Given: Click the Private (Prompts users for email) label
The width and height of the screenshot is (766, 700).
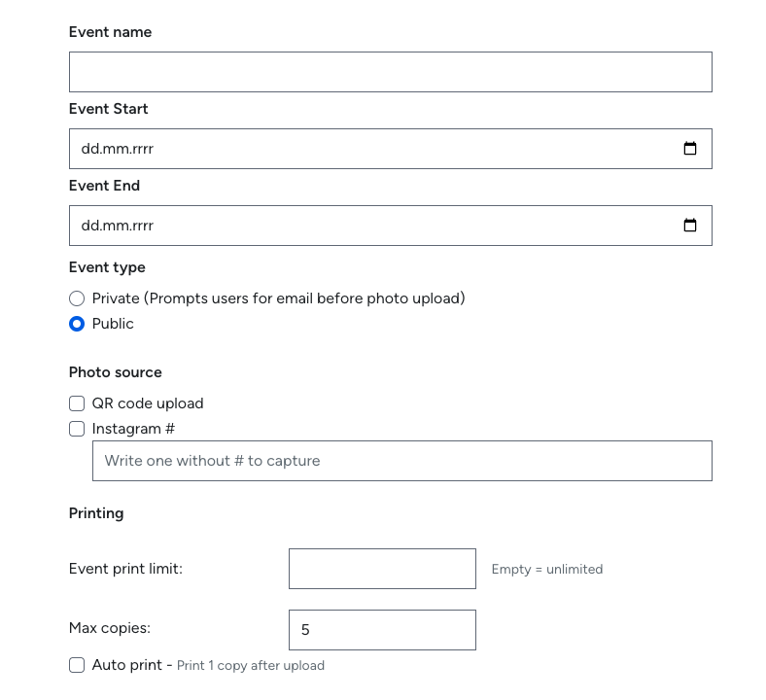Looking at the screenshot, I should [x=278, y=298].
